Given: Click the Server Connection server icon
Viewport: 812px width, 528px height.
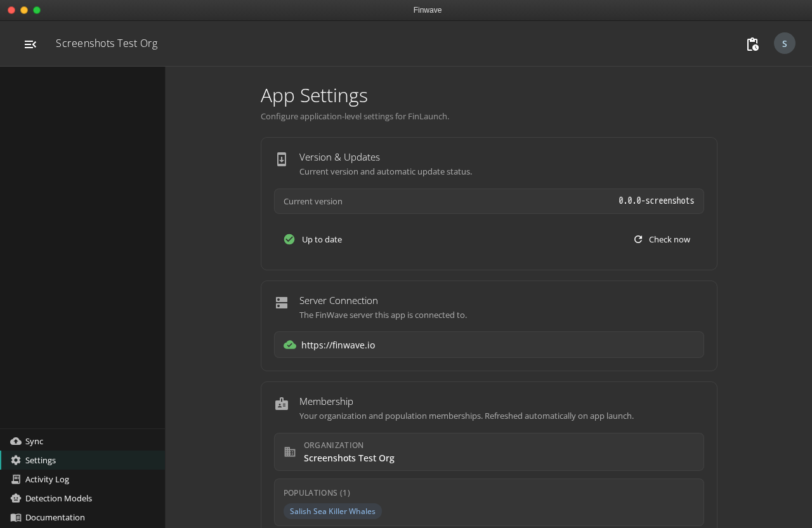Looking at the screenshot, I should point(282,303).
